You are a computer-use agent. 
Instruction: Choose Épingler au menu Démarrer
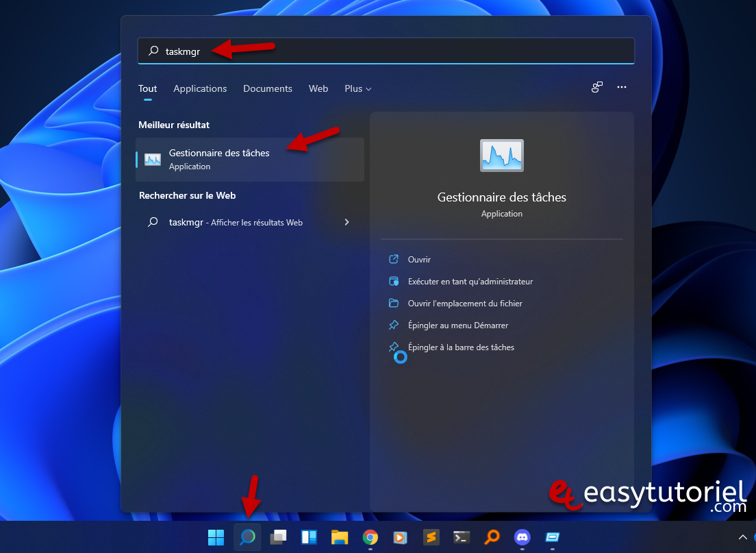click(458, 325)
